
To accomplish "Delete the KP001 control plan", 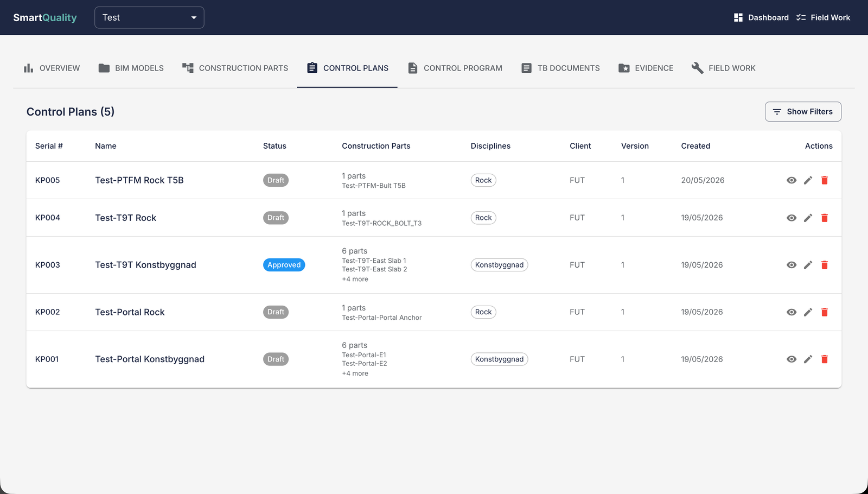I will 824,359.
